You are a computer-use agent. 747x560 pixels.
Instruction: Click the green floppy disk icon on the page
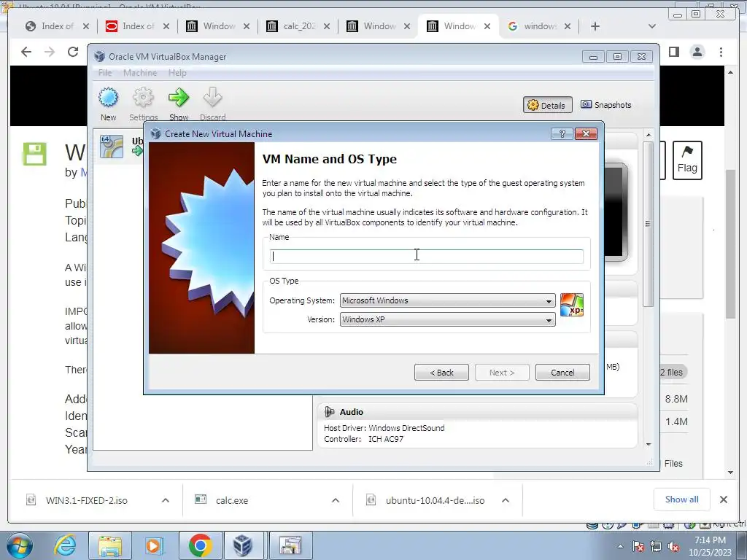point(35,154)
